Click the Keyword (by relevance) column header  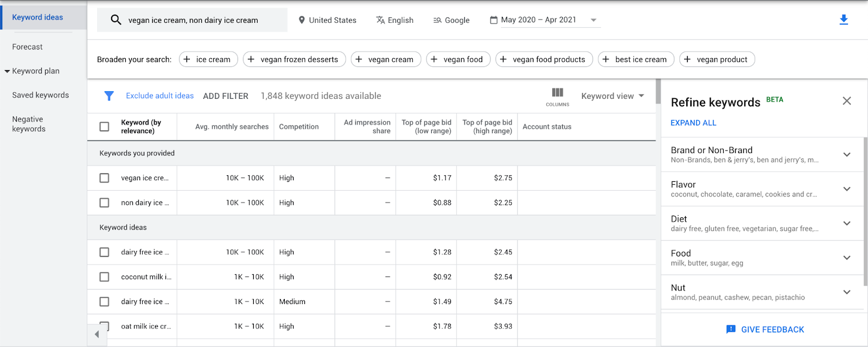pos(141,127)
